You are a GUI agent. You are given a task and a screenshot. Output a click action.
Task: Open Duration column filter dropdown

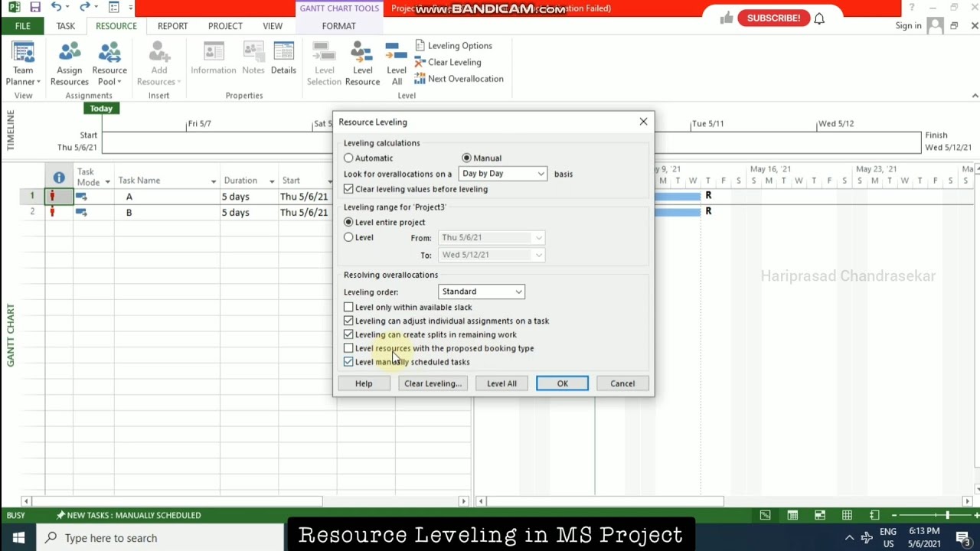pyautogui.click(x=272, y=181)
